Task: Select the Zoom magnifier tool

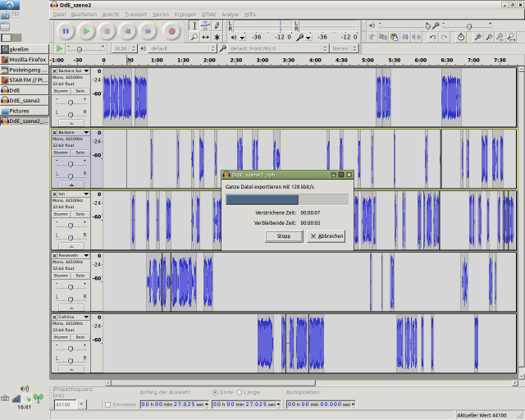Action: pyautogui.click(x=194, y=37)
